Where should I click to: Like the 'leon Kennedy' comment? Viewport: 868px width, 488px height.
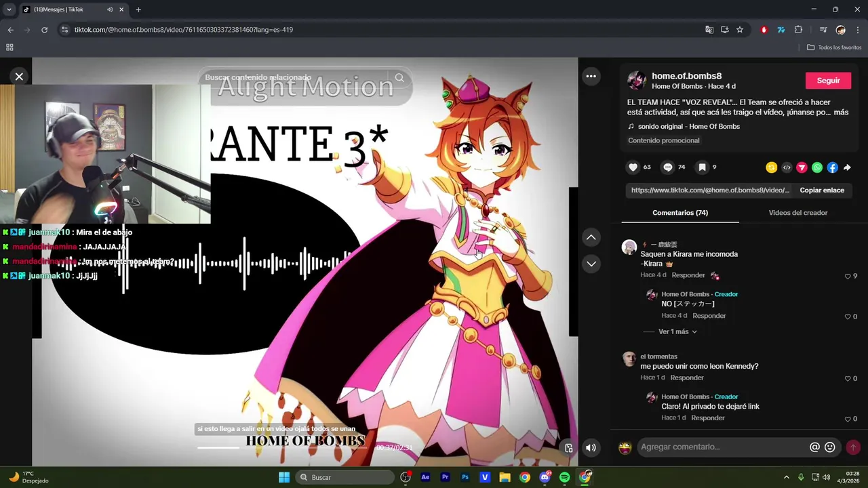847,379
